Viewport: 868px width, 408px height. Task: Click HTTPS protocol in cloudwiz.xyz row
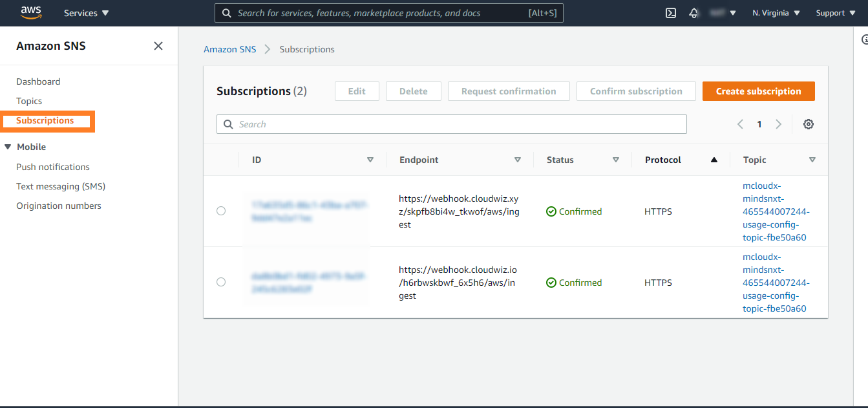pyautogui.click(x=658, y=211)
